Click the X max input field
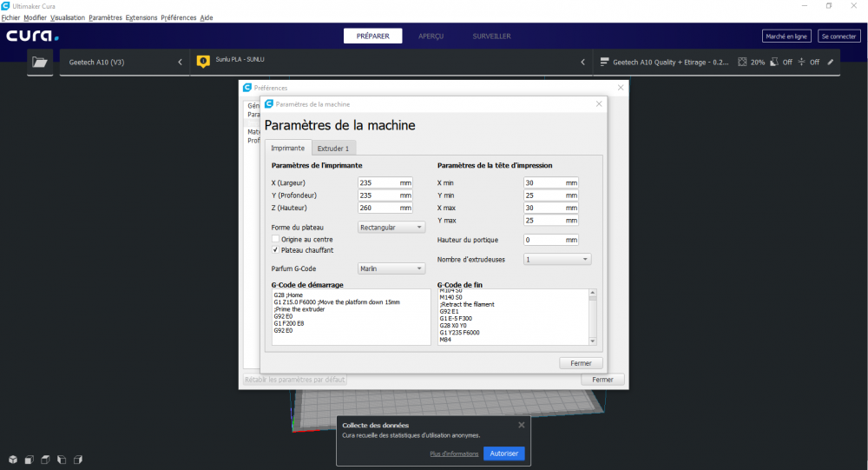The width and height of the screenshot is (868, 470). click(x=551, y=208)
